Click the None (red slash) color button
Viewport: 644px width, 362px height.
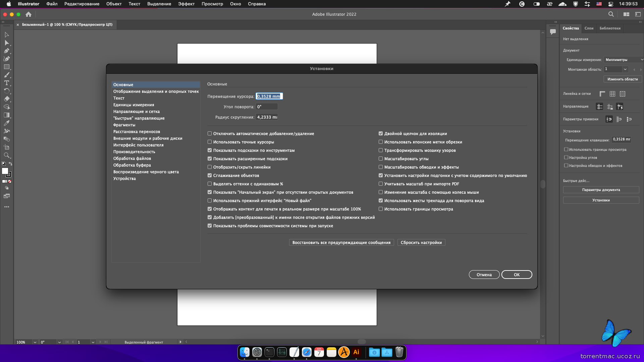(x=10, y=181)
